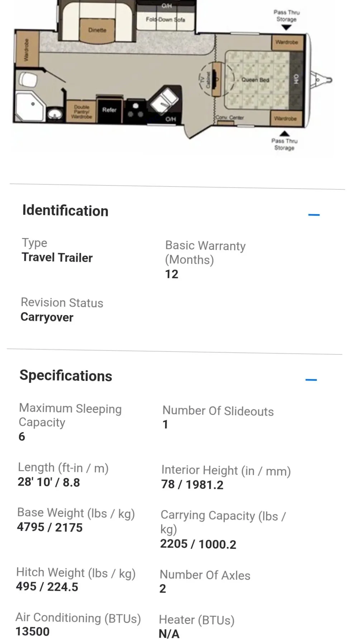Click the Identification heading
This screenshot has width=349, height=644.
click(x=65, y=211)
